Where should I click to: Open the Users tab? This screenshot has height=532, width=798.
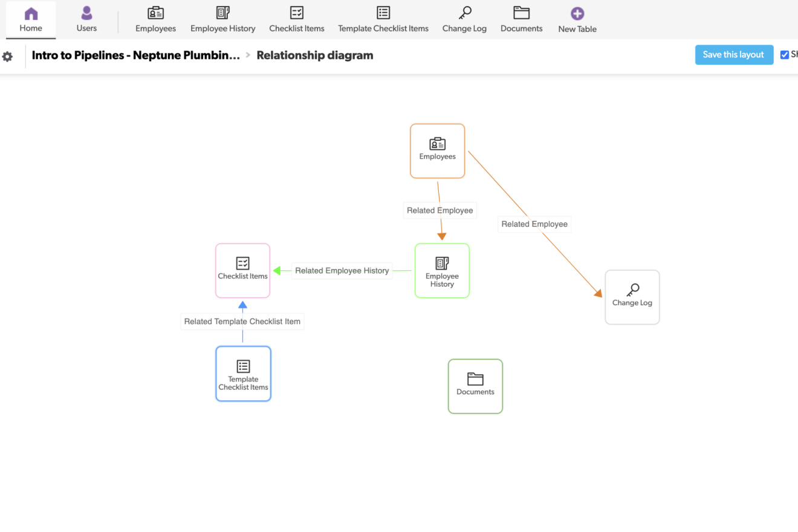[86, 19]
